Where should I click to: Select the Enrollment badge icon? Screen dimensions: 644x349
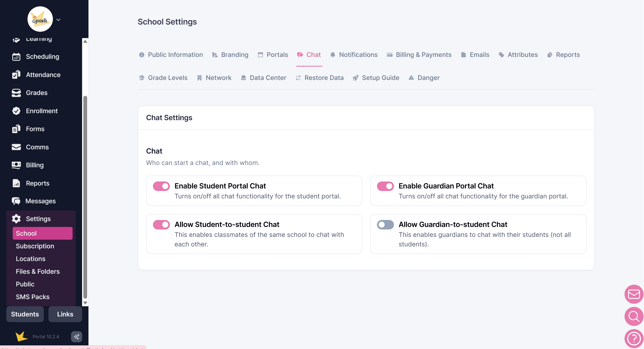[16, 111]
